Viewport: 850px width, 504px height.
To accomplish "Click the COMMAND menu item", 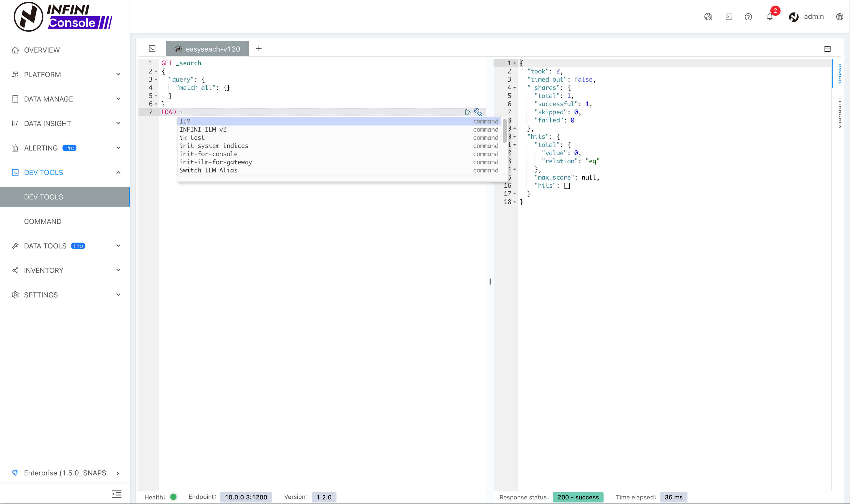I will point(43,221).
